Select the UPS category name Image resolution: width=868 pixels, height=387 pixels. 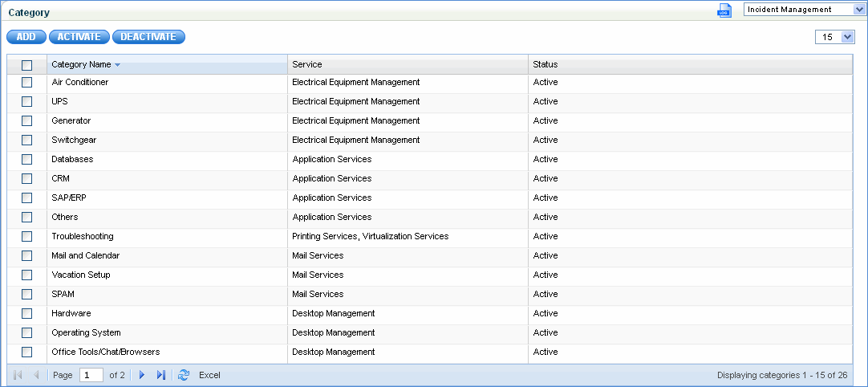[60, 101]
